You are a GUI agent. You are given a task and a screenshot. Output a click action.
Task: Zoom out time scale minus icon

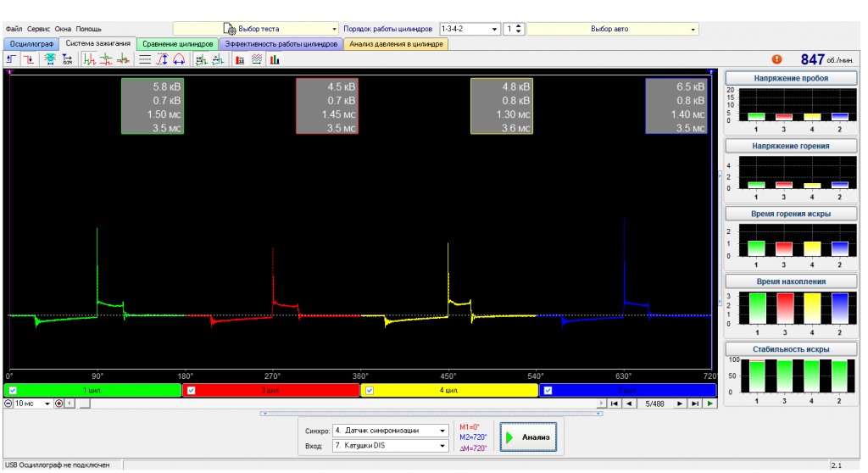(8, 403)
